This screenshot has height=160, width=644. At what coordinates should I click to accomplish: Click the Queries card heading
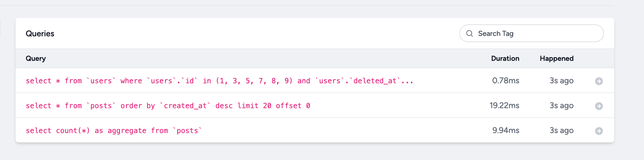click(x=40, y=33)
